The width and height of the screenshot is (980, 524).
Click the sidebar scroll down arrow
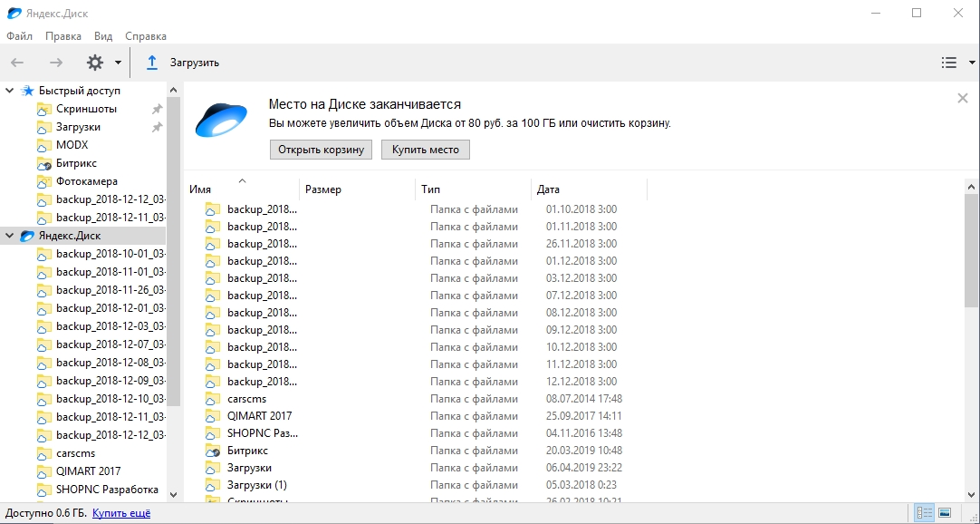[174, 494]
